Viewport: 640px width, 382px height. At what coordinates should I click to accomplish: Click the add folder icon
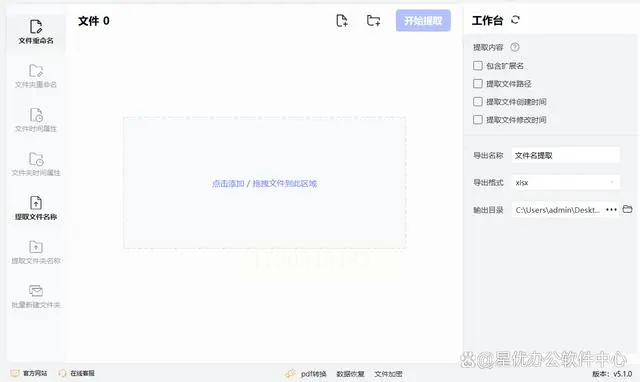tap(373, 20)
